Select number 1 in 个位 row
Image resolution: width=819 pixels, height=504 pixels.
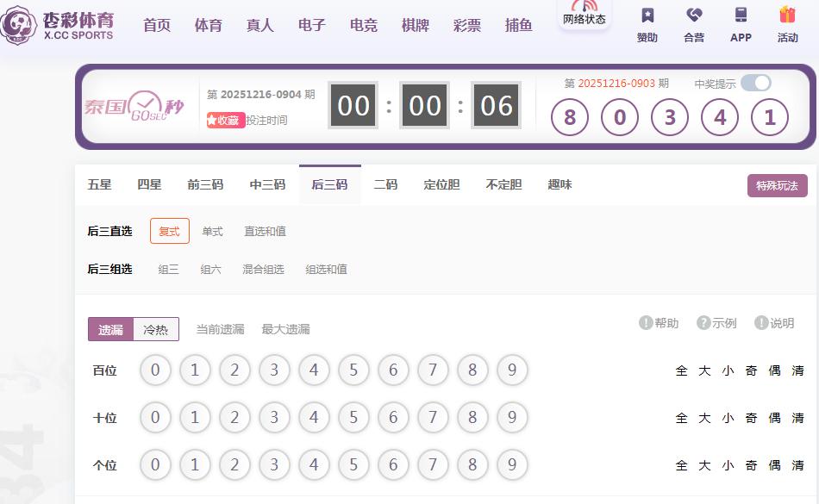[195, 465]
